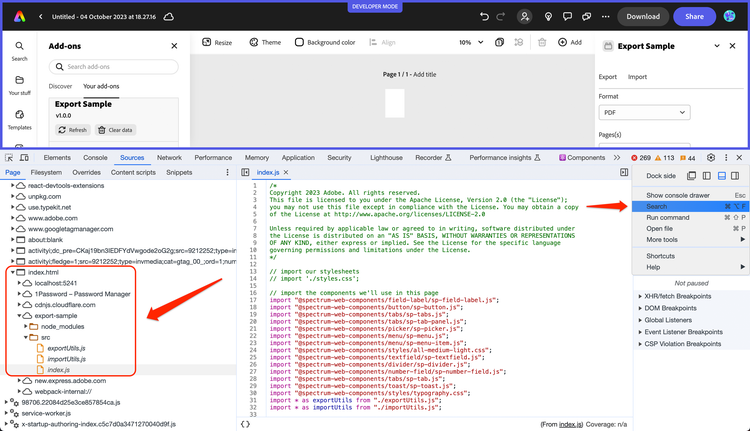
Task: Select Search from the DevTools menu
Action: (656, 206)
